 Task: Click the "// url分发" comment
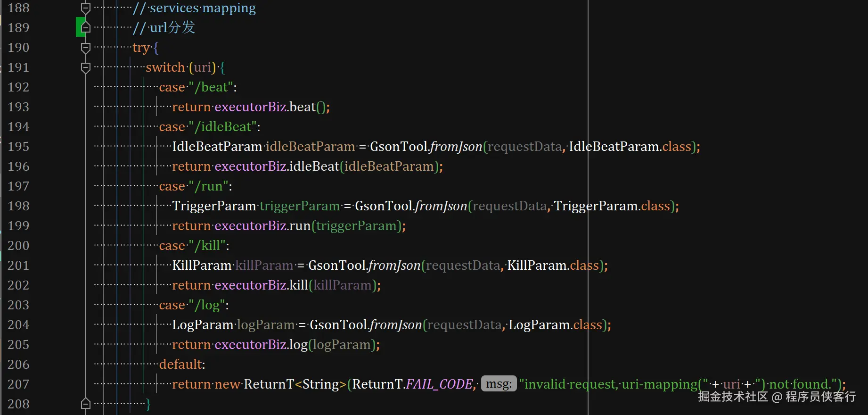pos(164,28)
